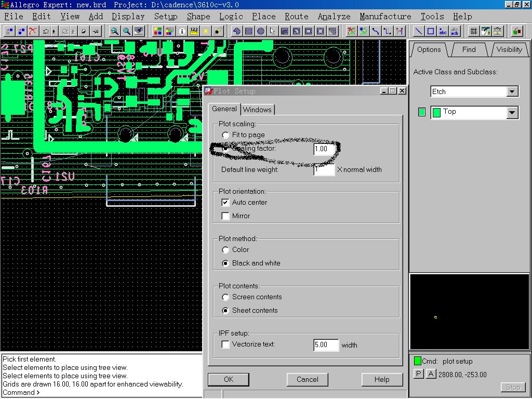This screenshot has height=399, width=532.
Task: Click the green Top subclass color swatch
Action: pyautogui.click(x=422, y=112)
